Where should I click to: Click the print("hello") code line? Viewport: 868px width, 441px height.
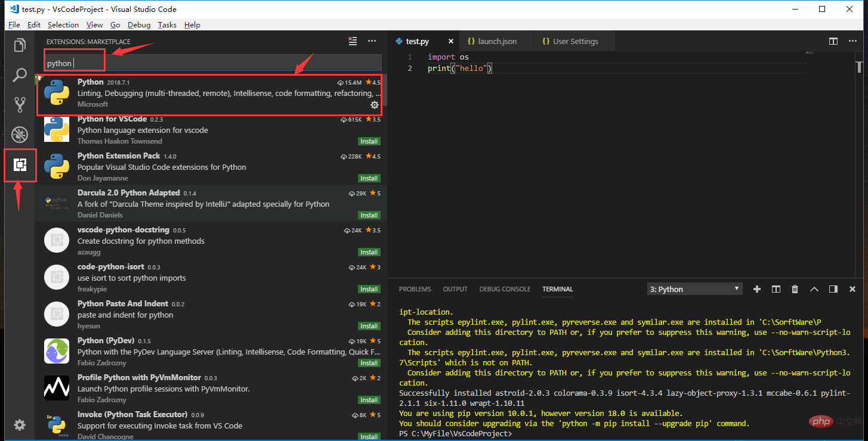(x=460, y=69)
